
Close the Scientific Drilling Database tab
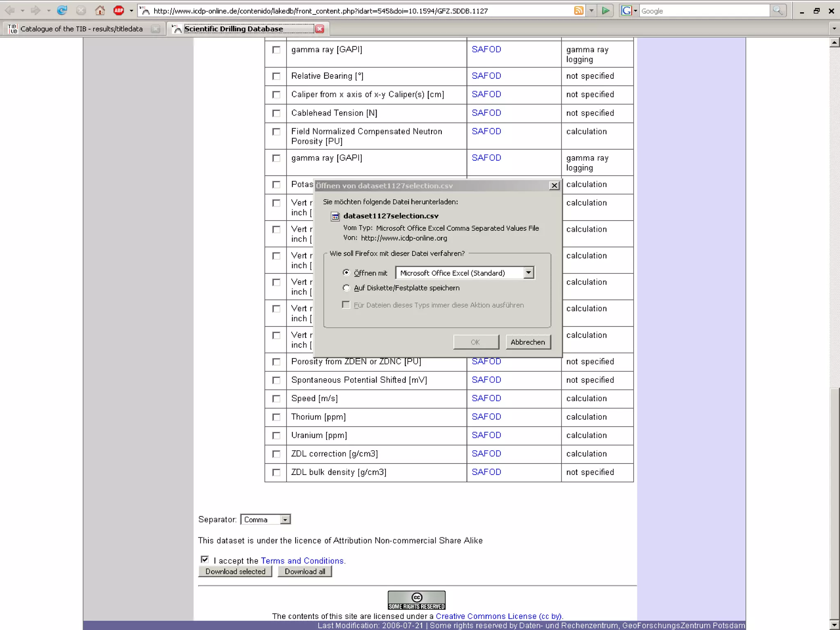point(320,29)
